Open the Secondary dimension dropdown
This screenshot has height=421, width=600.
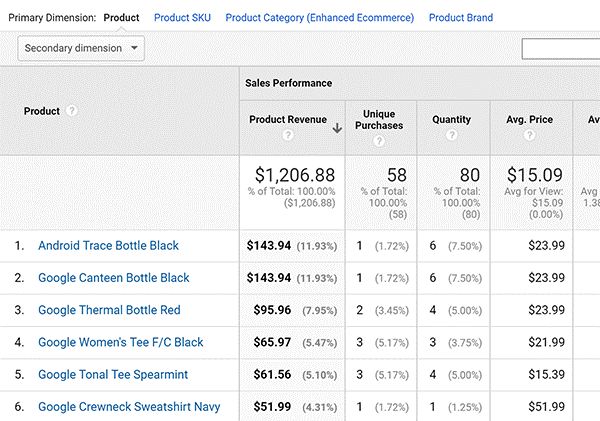(81, 48)
